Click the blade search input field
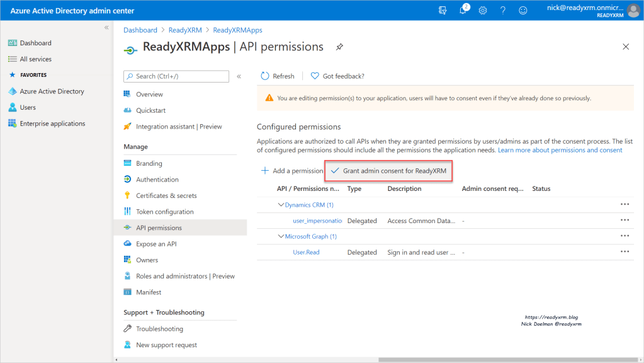This screenshot has width=644, height=363. (181, 76)
